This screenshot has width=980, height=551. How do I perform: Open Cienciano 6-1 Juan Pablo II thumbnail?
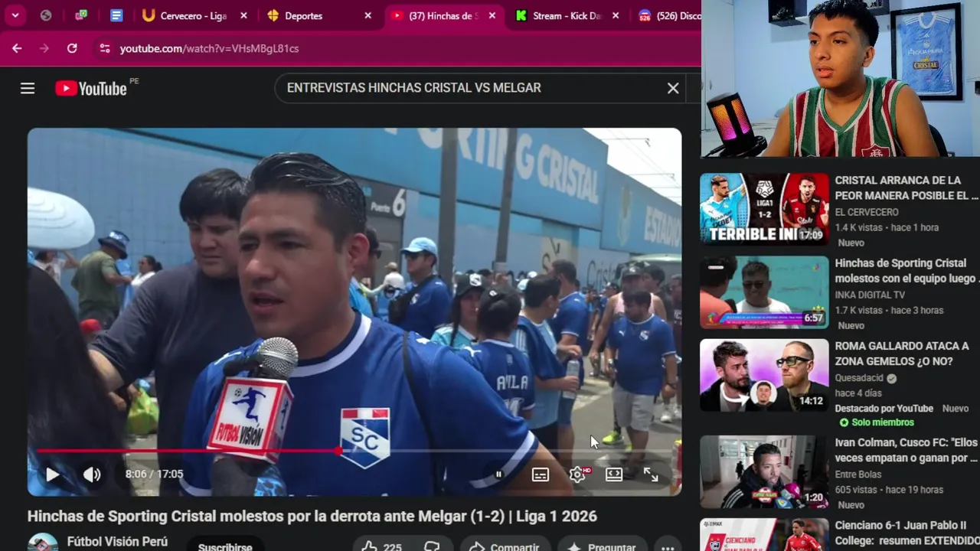pos(764,535)
